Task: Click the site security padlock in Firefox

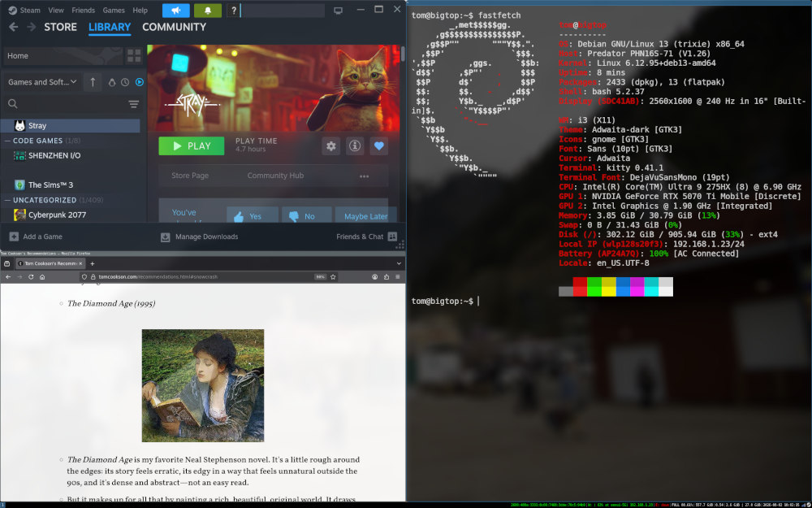Action: click(93, 277)
